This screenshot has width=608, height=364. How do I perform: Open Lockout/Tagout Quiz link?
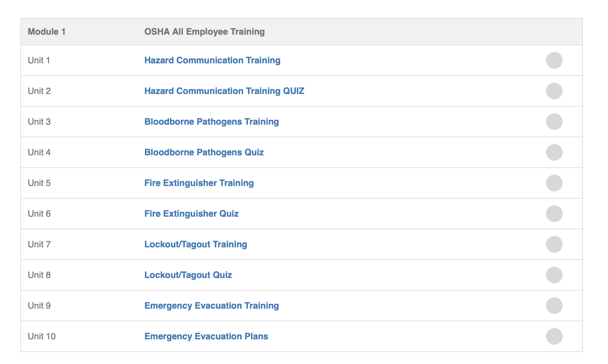188,275
